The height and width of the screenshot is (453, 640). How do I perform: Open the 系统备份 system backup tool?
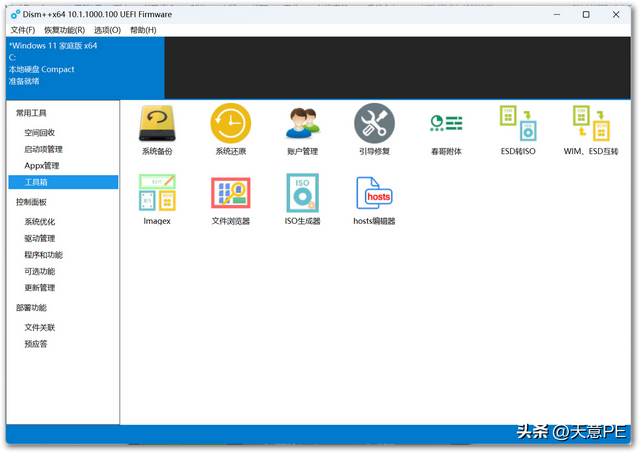pyautogui.click(x=157, y=130)
